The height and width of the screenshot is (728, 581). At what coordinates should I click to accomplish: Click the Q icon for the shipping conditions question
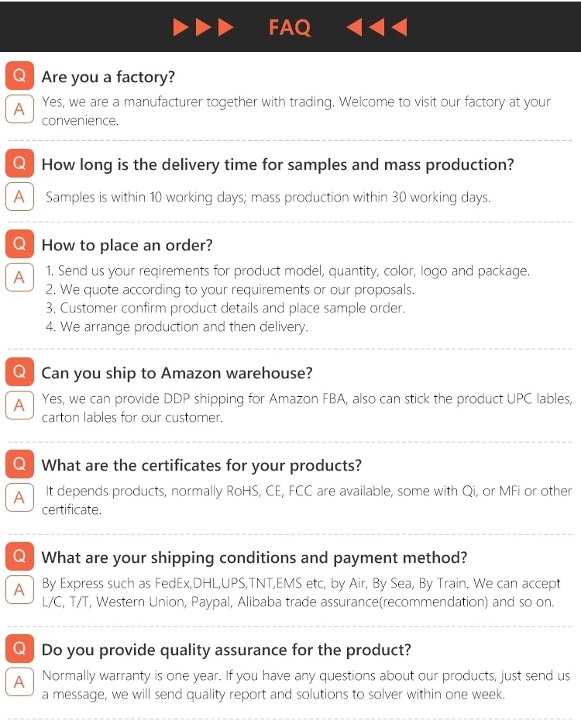coord(19,557)
